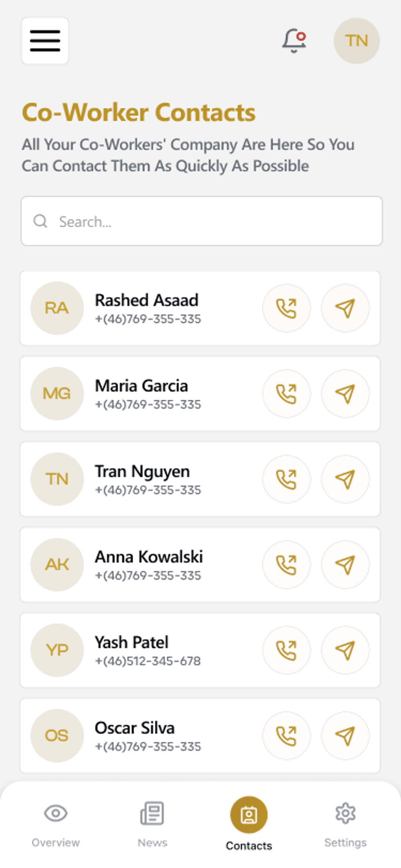Call Rashed Asaad

(286, 308)
